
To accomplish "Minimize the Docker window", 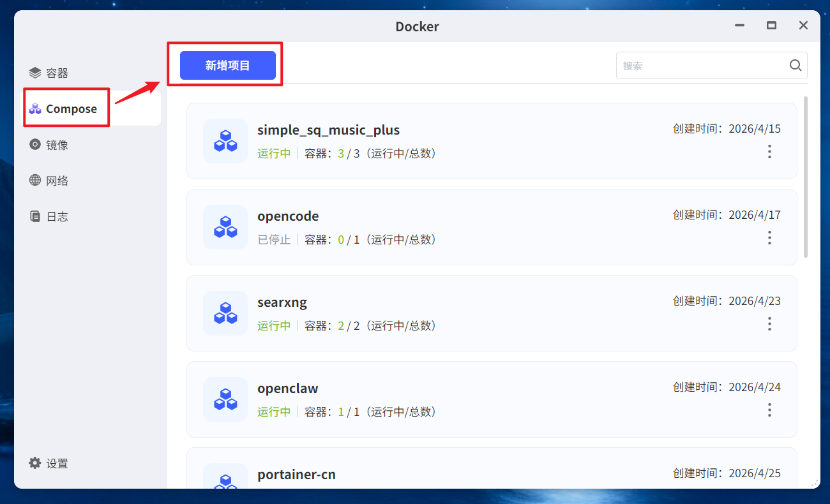I will (x=740, y=26).
